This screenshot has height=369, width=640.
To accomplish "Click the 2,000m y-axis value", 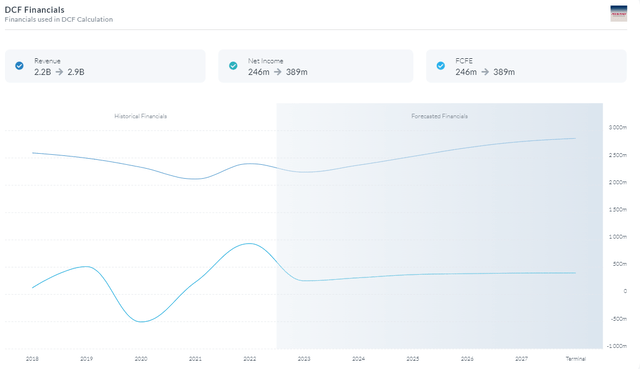I will click(x=618, y=182).
